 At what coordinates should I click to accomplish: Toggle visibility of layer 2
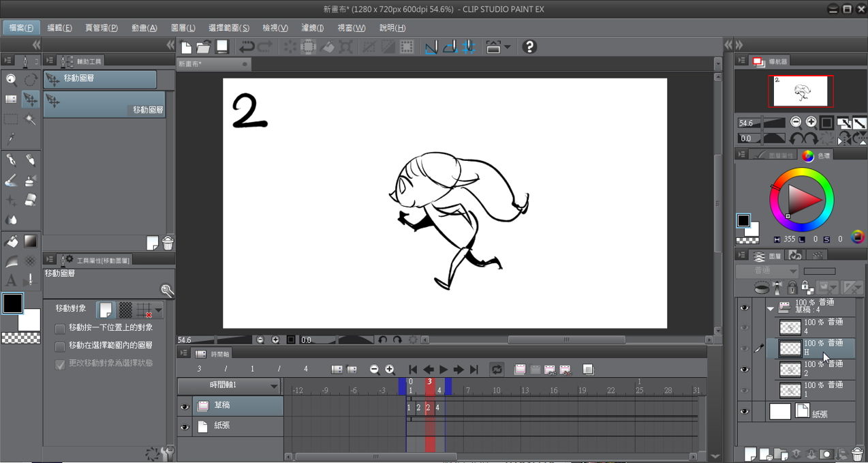coord(744,370)
